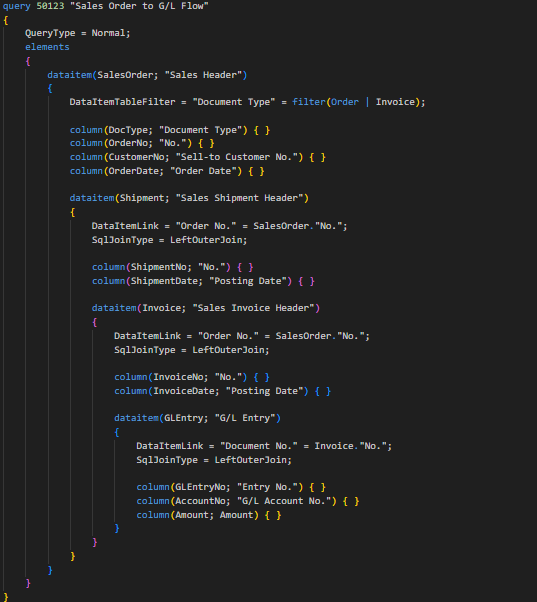Viewport: 537px width, 602px height.
Task: Click the elements keyword
Action: (x=47, y=47)
